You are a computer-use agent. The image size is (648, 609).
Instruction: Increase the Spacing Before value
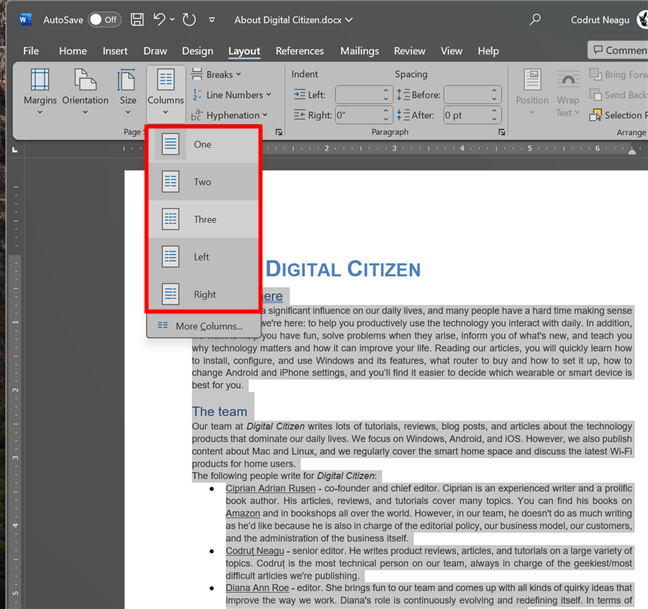(x=494, y=90)
